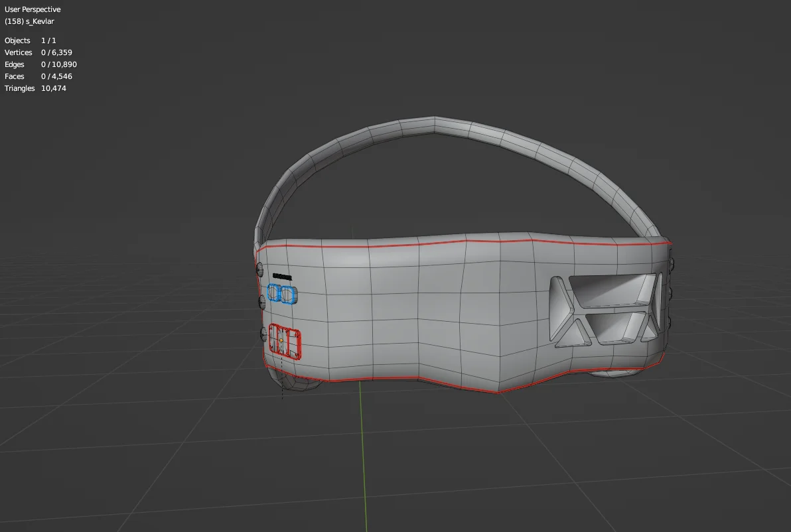
Task: Click the Objects 1/1 counter
Action: coord(31,40)
